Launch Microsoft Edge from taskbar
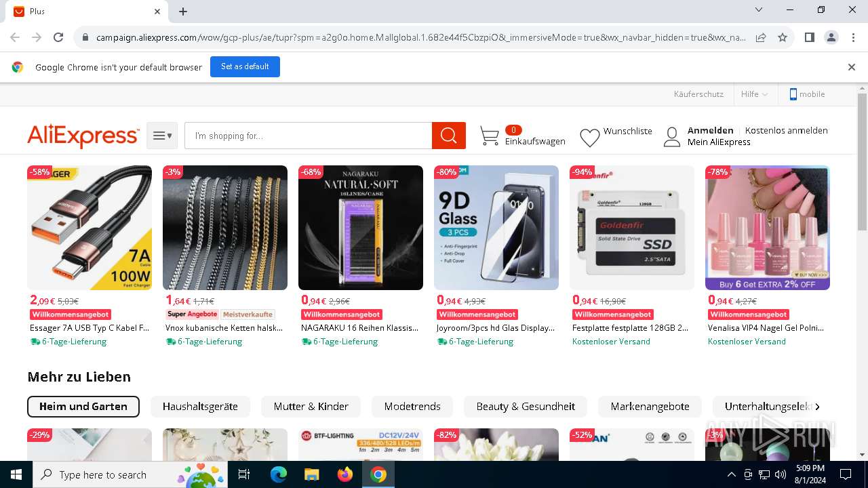The height and width of the screenshot is (488, 868). (279, 474)
